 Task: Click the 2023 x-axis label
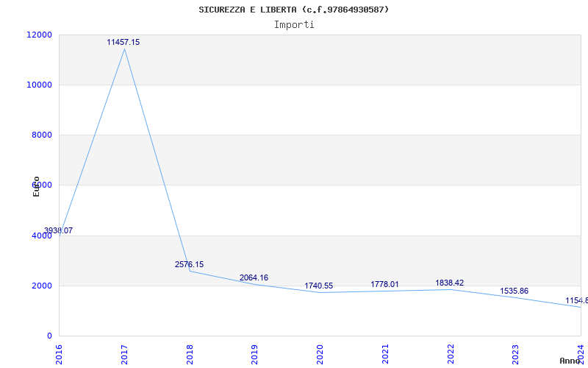pos(516,354)
